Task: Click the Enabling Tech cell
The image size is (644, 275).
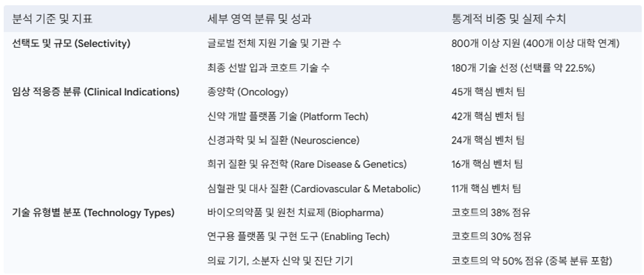Action: point(298,237)
